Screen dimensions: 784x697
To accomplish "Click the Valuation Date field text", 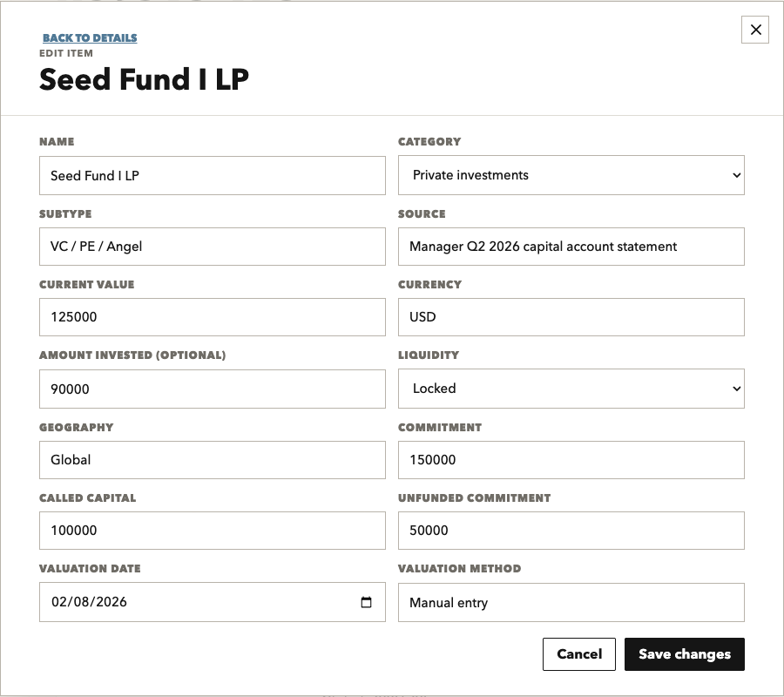I will coord(89,602).
